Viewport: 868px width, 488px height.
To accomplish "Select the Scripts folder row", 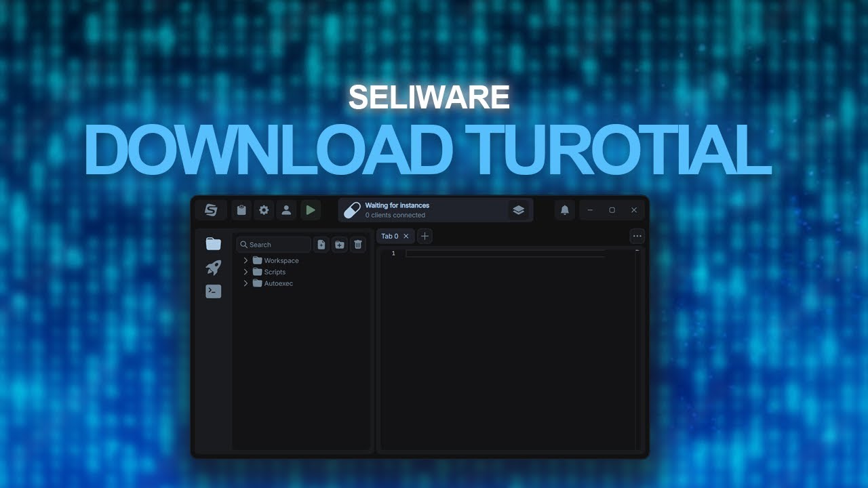I will tap(302, 272).
